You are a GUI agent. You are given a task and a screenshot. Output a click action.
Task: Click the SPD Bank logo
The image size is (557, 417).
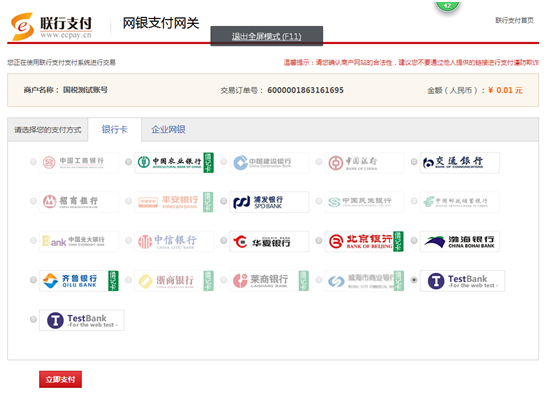[269, 202]
